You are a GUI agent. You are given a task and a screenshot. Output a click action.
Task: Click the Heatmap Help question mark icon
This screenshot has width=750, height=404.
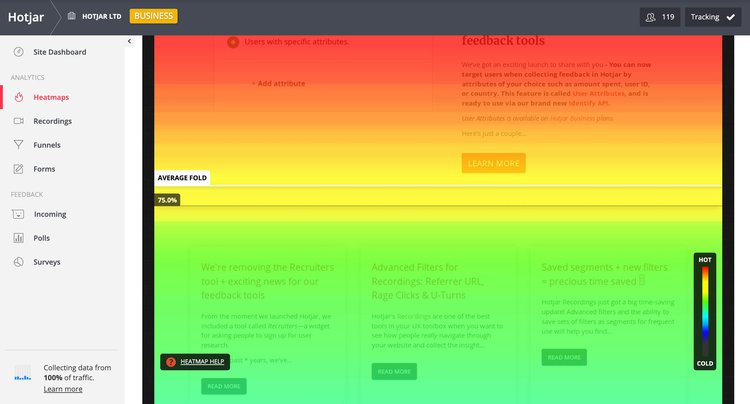point(171,362)
